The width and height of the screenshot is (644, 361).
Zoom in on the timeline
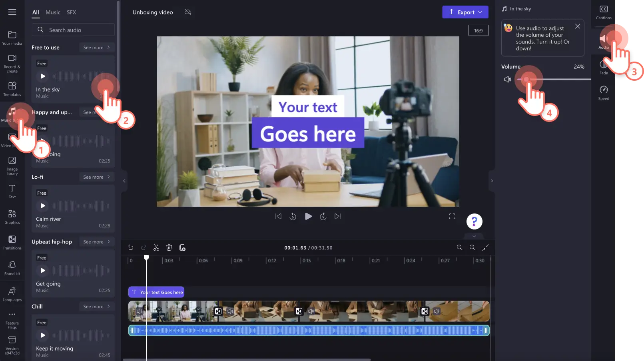pyautogui.click(x=472, y=248)
